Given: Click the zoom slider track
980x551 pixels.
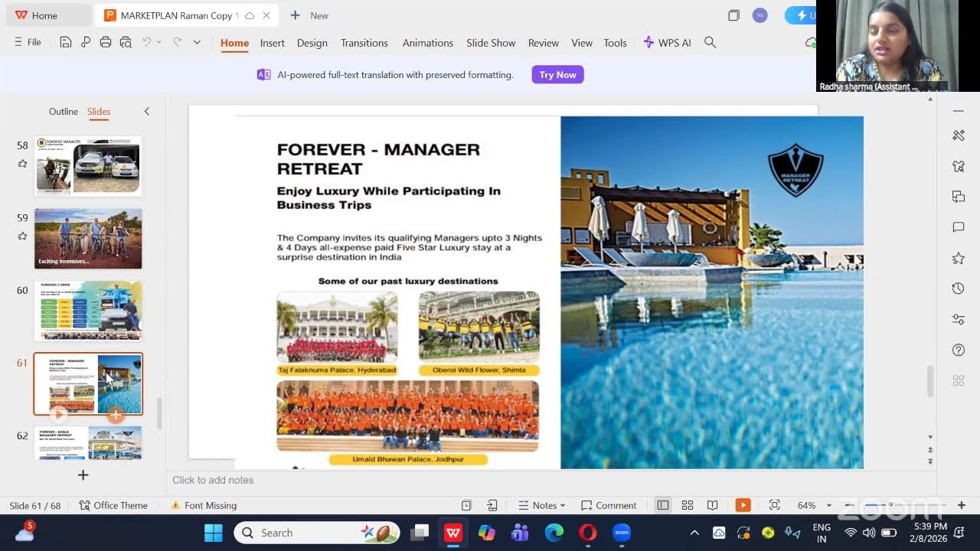Looking at the screenshot, I should click(905, 505).
